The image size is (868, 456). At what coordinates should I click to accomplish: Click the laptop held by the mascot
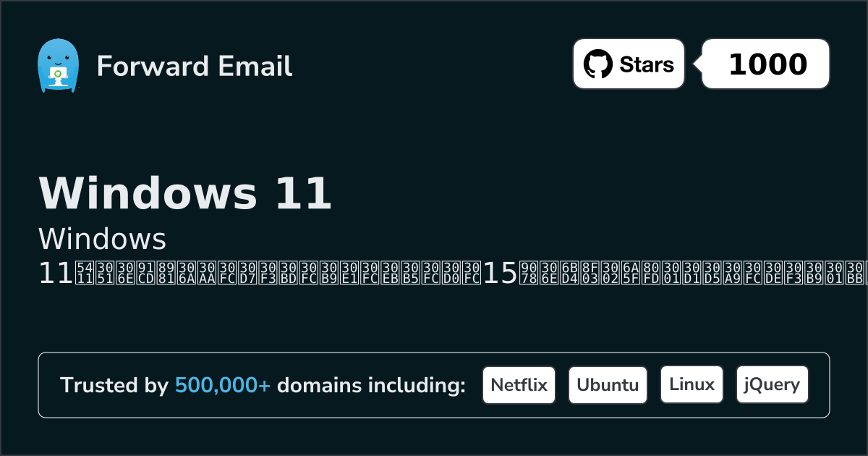click(x=57, y=74)
